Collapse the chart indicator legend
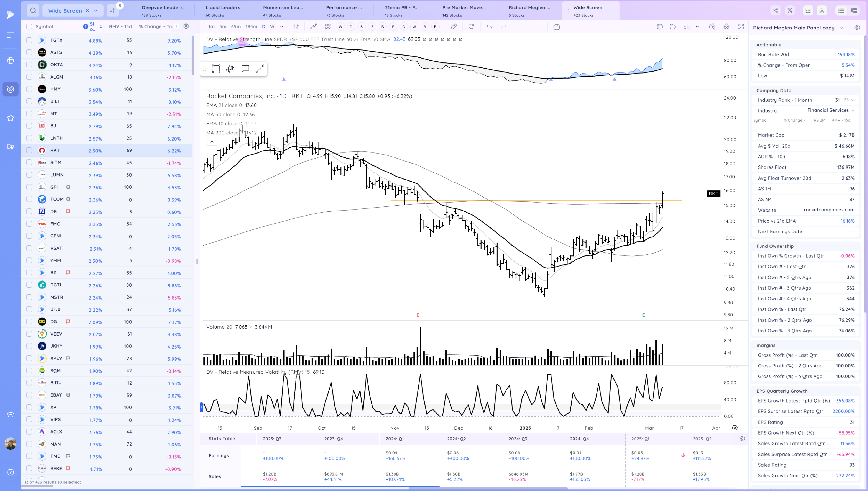 pyautogui.click(x=212, y=142)
